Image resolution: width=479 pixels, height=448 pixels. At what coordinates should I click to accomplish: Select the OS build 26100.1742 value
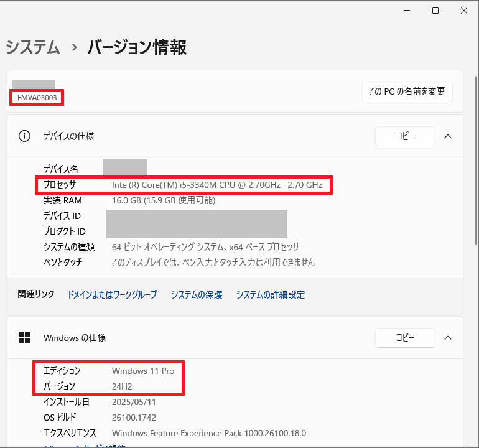click(134, 418)
